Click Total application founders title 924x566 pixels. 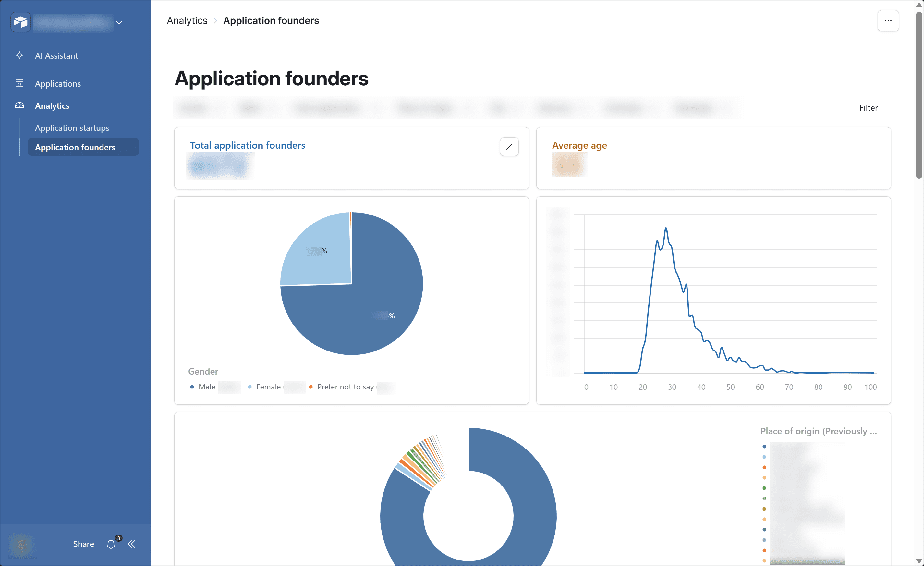click(248, 145)
